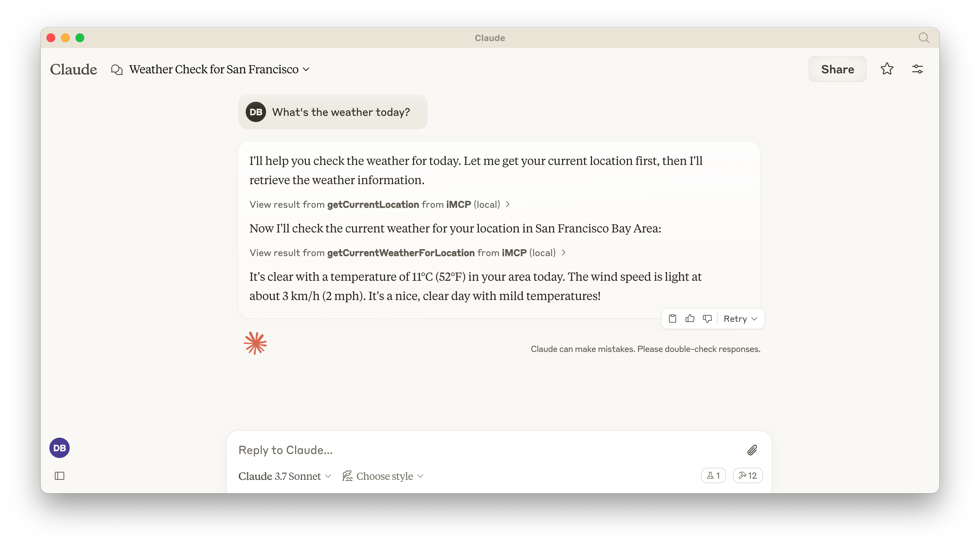980x547 pixels.
Task: Expand the getCurrentWeatherForLocation tool result
Action: click(x=407, y=253)
